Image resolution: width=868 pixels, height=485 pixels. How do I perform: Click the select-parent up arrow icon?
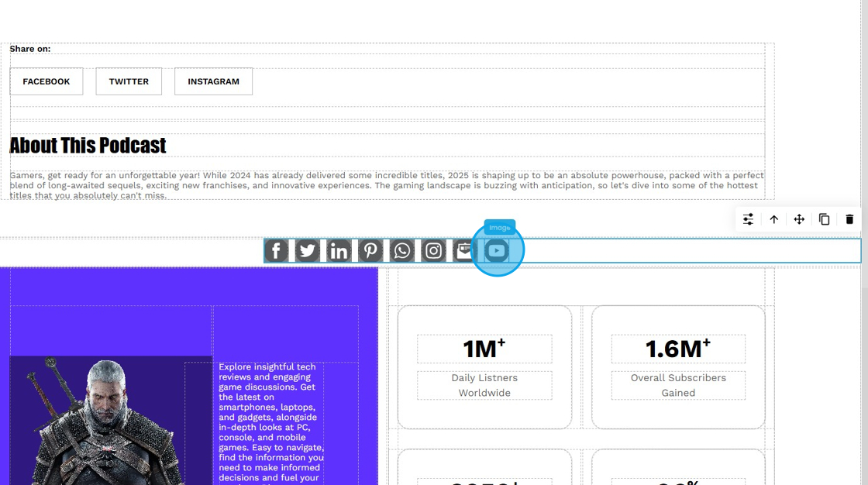point(774,219)
